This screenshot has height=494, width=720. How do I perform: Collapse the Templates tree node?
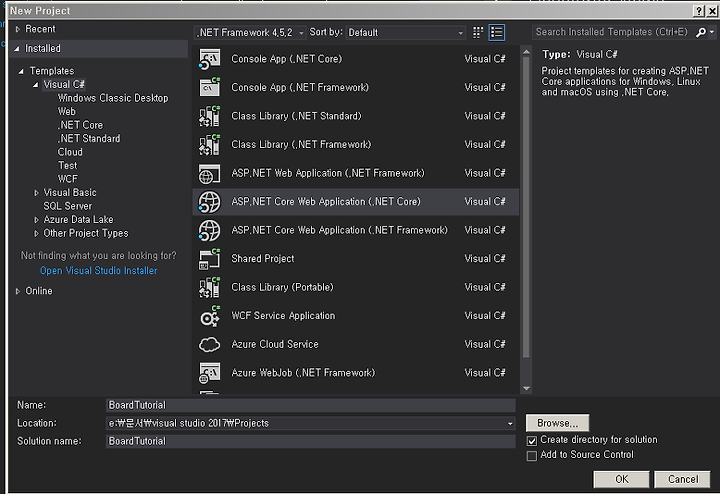[x=21, y=71]
